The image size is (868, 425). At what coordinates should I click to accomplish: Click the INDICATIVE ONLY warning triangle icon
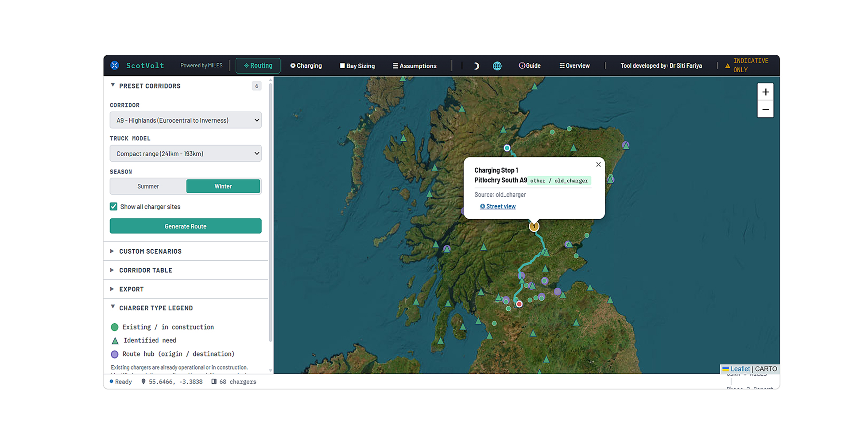point(728,66)
